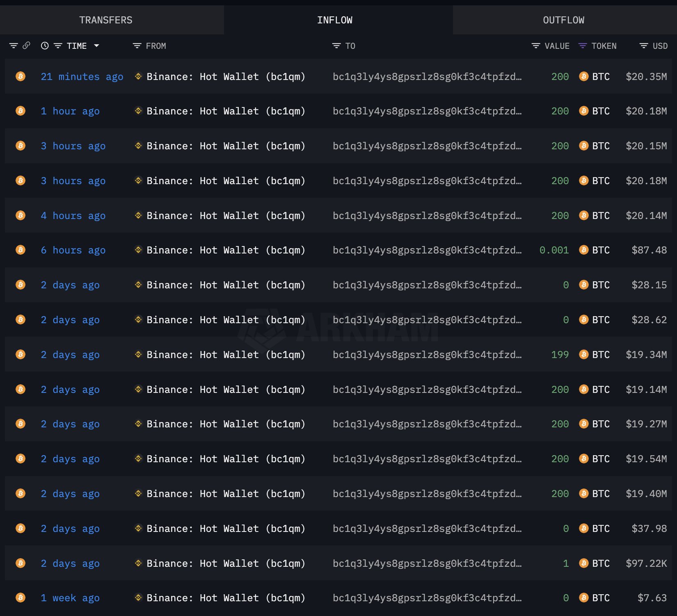The width and height of the screenshot is (677, 616).
Task: Open the "21 minutes ago" transaction link
Action: click(82, 77)
